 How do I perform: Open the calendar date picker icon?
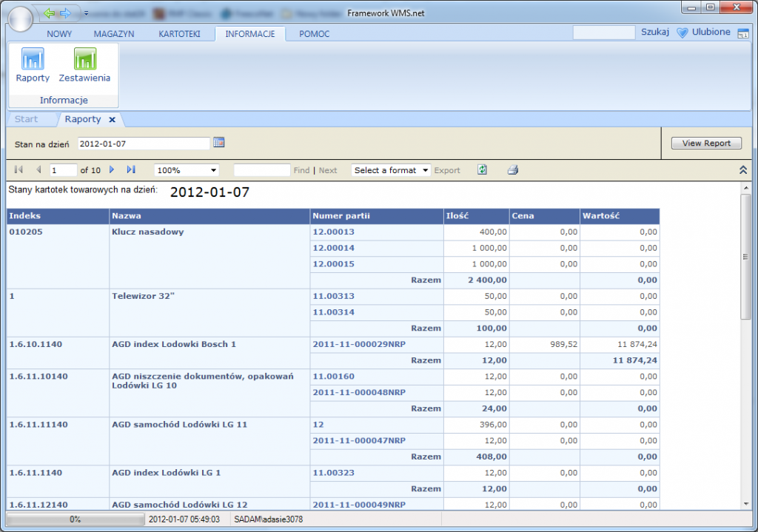pos(218,143)
